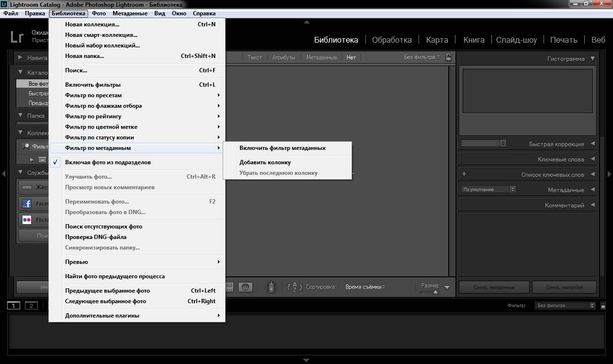Screen dimensions: 613x364
Task: Select second display button 2
Action: click(31, 306)
